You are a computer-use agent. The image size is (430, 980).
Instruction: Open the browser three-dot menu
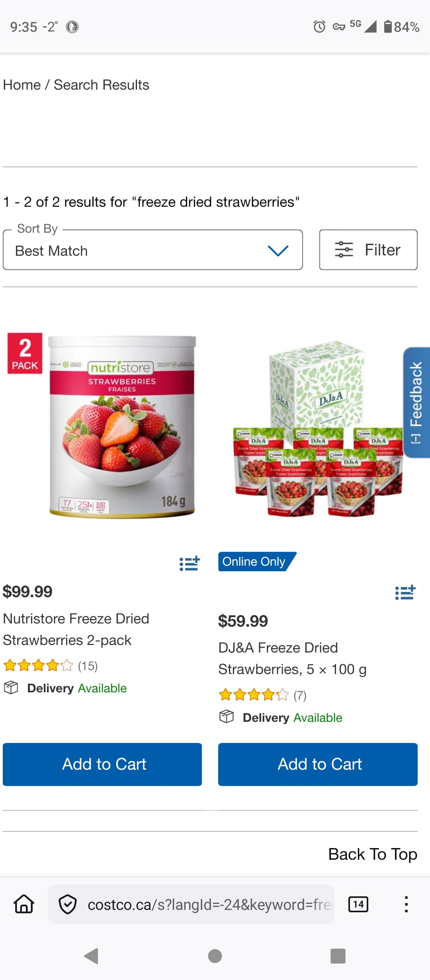click(406, 904)
